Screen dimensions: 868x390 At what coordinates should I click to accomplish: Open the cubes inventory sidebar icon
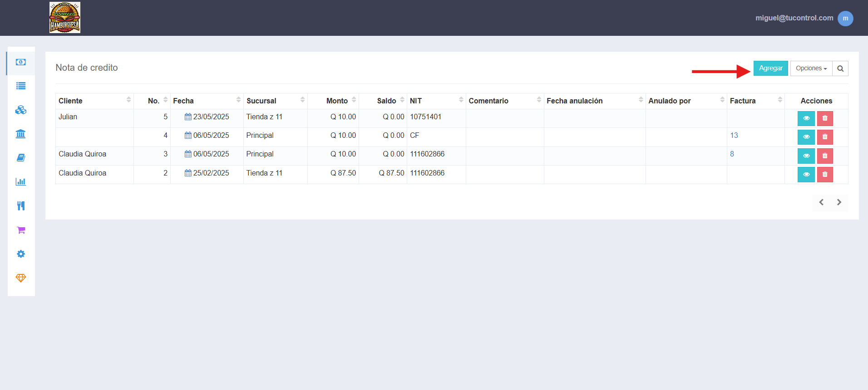click(x=21, y=110)
